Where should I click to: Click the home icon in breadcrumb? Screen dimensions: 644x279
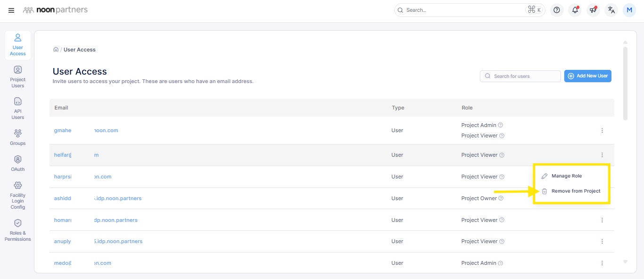point(56,50)
